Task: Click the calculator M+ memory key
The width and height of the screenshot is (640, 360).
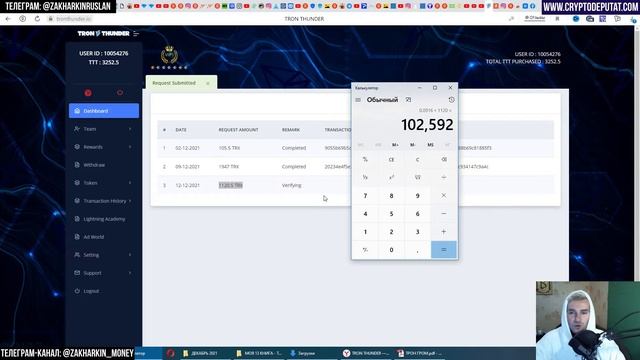Action: (x=395, y=145)
